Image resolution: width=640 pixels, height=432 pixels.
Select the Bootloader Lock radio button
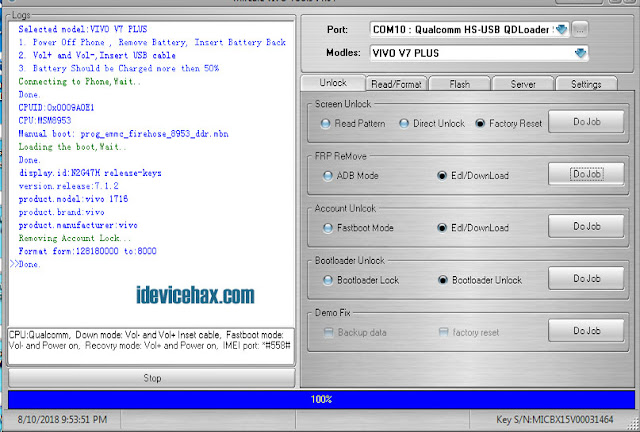(361, 280)
